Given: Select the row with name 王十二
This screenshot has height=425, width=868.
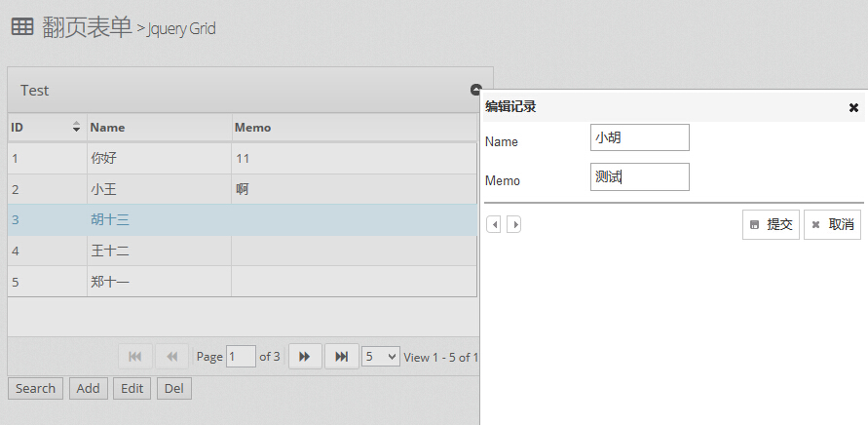Looking at the screenshot, I should click(243, 251).
